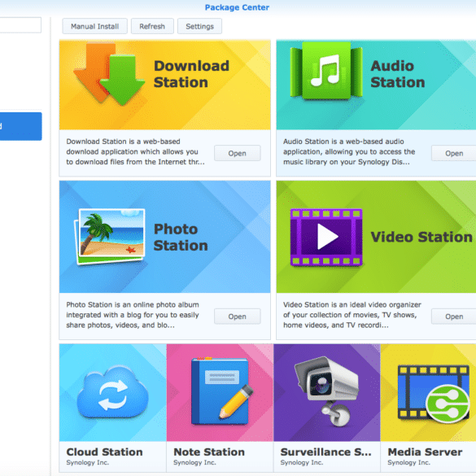Click the Cloud Station package name
The width and height of the screenshot is (476, 476).
(104, 452)
